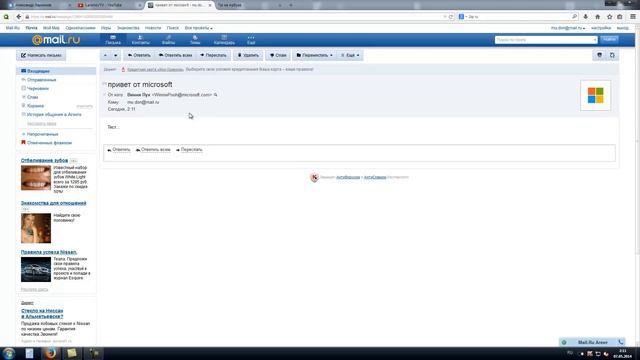The width and height of the screenshot is (640, 360).
Task: Open Календарь section in blue header
Action: 224,40
